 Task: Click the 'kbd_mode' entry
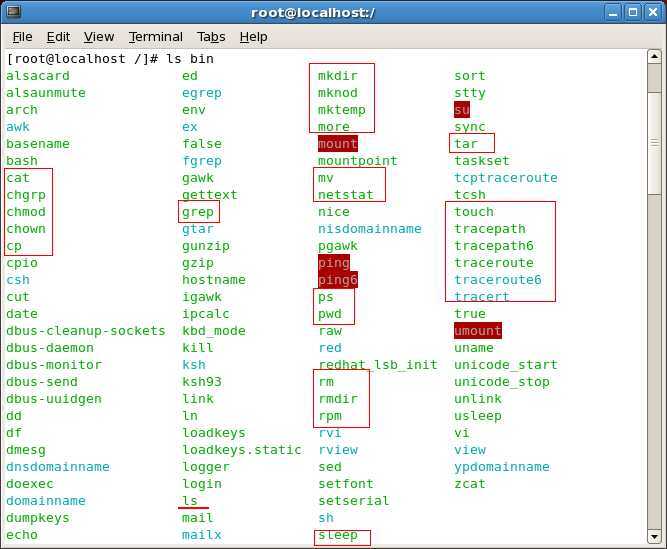pos(214,331)
